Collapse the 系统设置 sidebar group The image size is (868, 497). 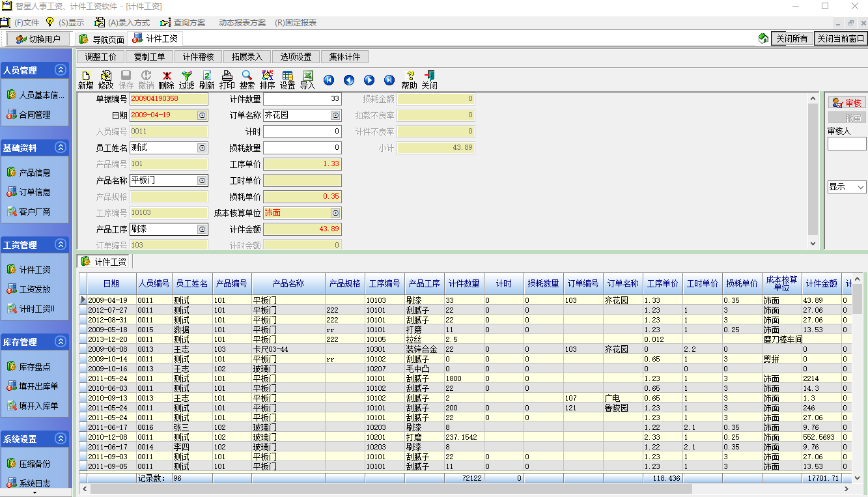coord(61,438)
